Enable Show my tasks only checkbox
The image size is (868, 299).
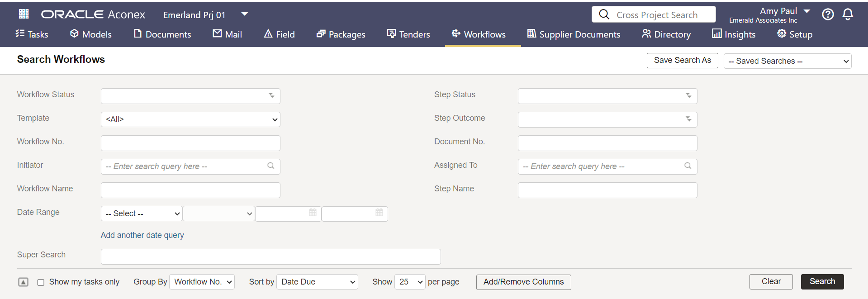41,282
